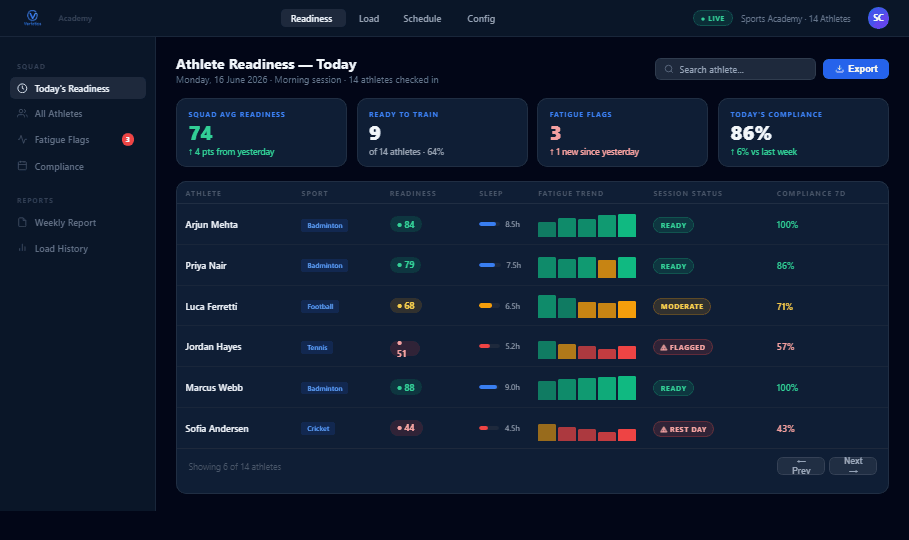Select athlete name Priya Nair

206,266
